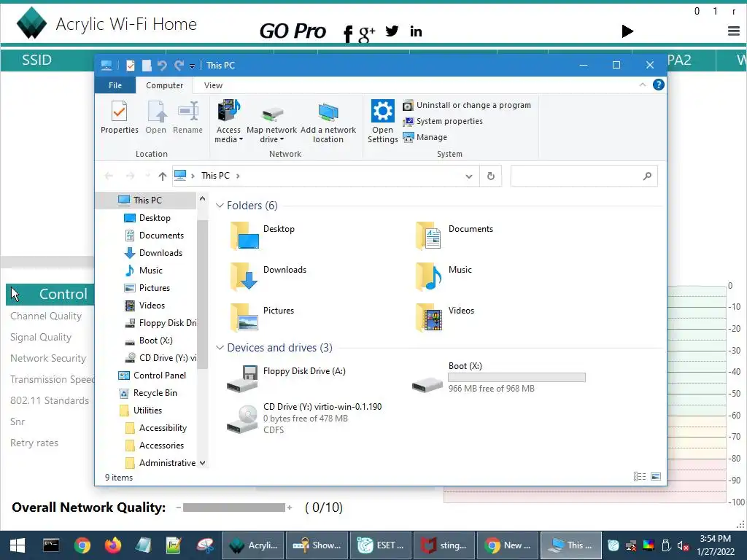The width and height of the screenshot is (747, 560).
Task: Select Downloads in the navigation tree
Action: pyautogui.click(x=160, y=253)
